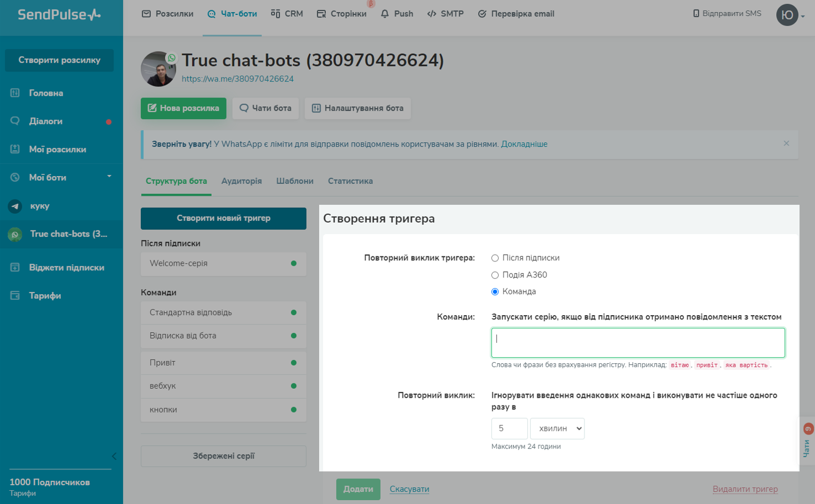Screen dimensions: 815x504
Task: Click the Віджети підписки sidebar icon
Action: (15, 268)
